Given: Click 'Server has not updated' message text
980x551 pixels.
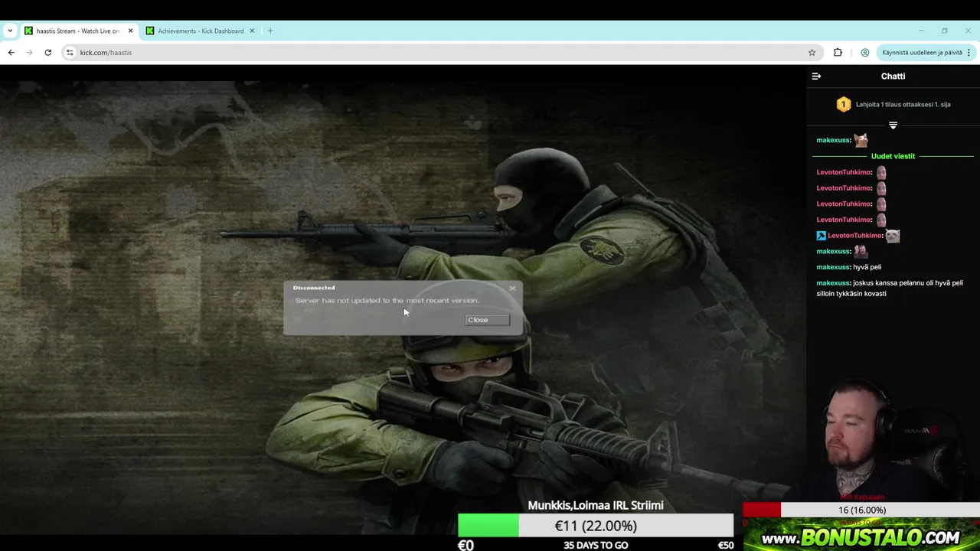Looking at the screenshot, I should pyautogui.click(x=387, y=301).
